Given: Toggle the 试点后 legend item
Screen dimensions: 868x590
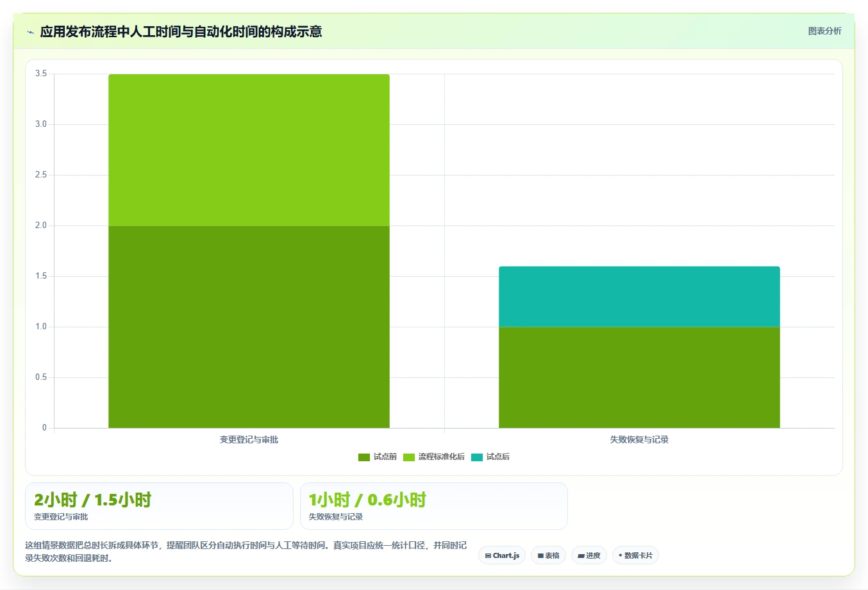Looking at the screenshot, I should pos(490,457).
